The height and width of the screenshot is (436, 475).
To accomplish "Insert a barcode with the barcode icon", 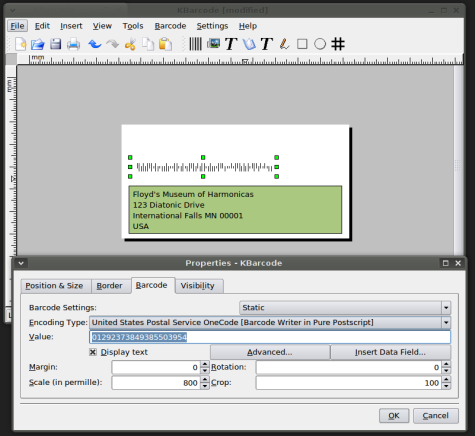I will [195, 44].
